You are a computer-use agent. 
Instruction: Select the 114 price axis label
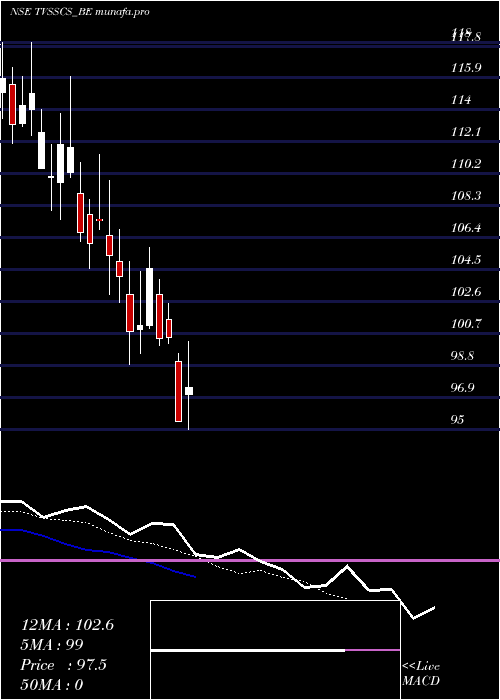coord(461,100)
